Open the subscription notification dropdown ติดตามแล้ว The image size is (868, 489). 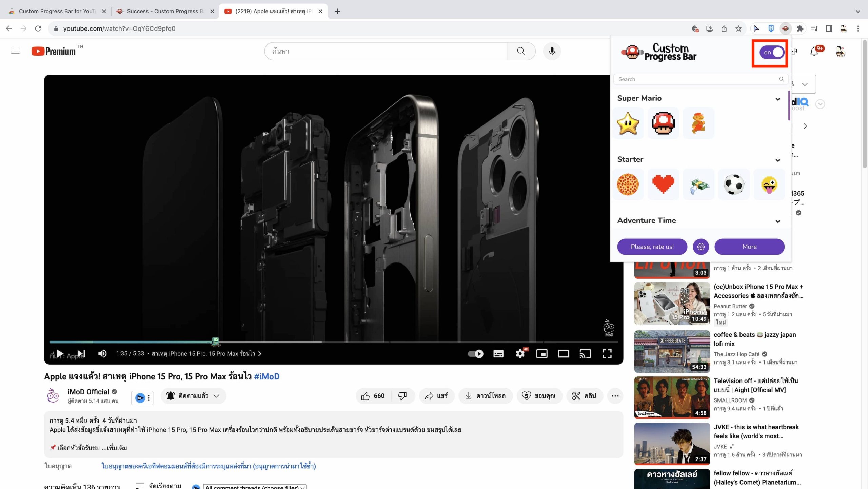[x=193, y=396]
